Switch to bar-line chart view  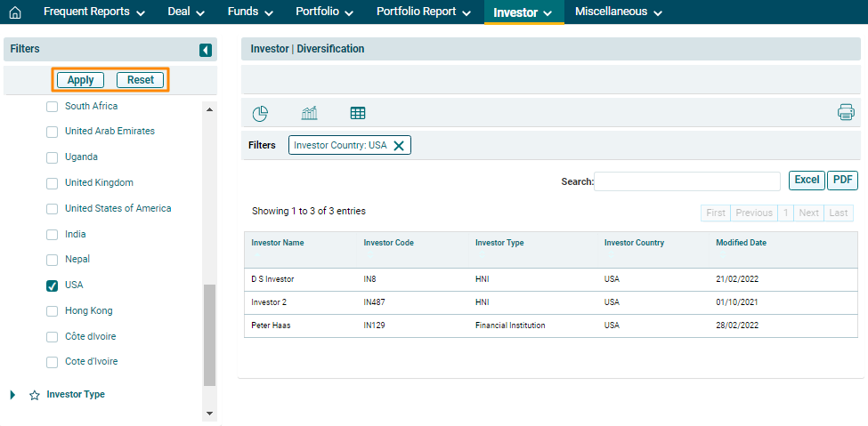[x=309, y=113]
